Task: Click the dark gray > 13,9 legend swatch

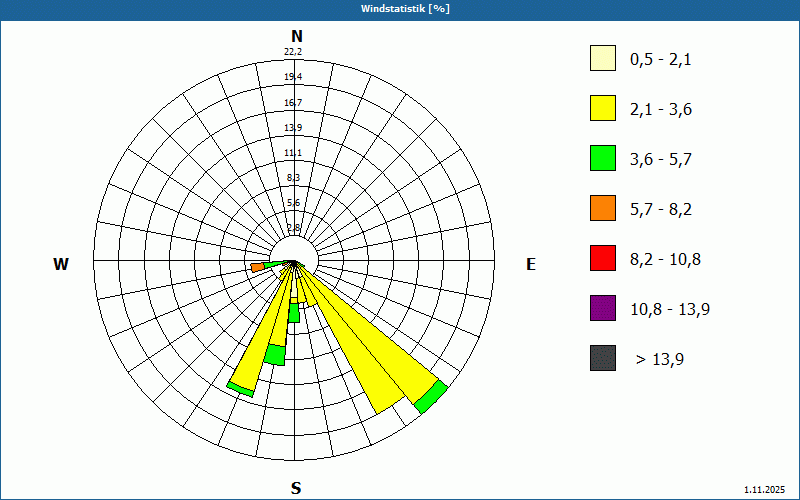Action: [x=603, y=358]
